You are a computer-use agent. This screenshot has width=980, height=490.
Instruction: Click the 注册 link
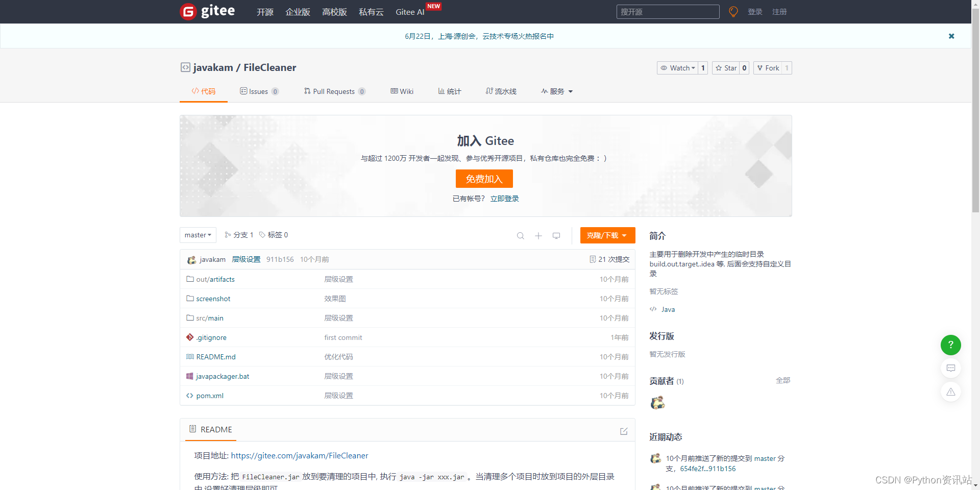click(x=779, y=12)
